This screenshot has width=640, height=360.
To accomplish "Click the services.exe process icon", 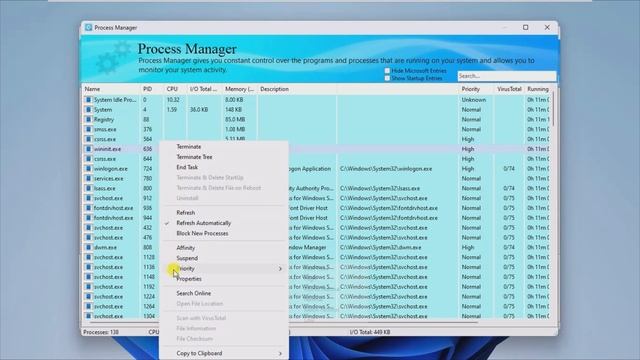I will 88,178.
